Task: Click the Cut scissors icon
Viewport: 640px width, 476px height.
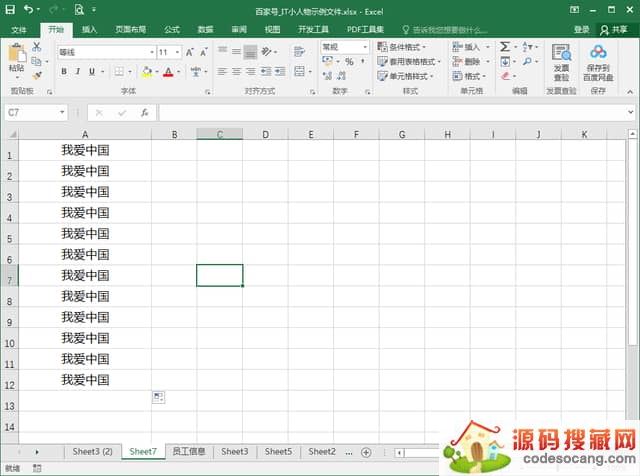Action: click(38, 47)
